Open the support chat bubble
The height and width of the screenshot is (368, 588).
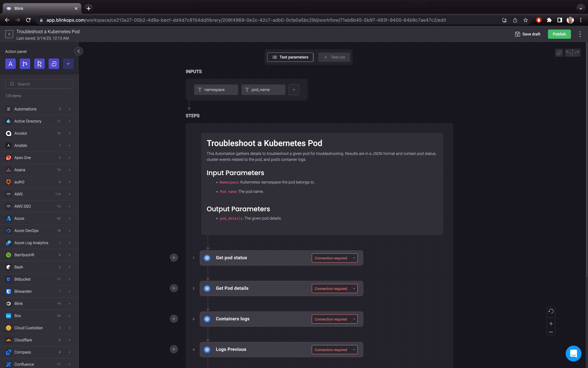point(573,353)
